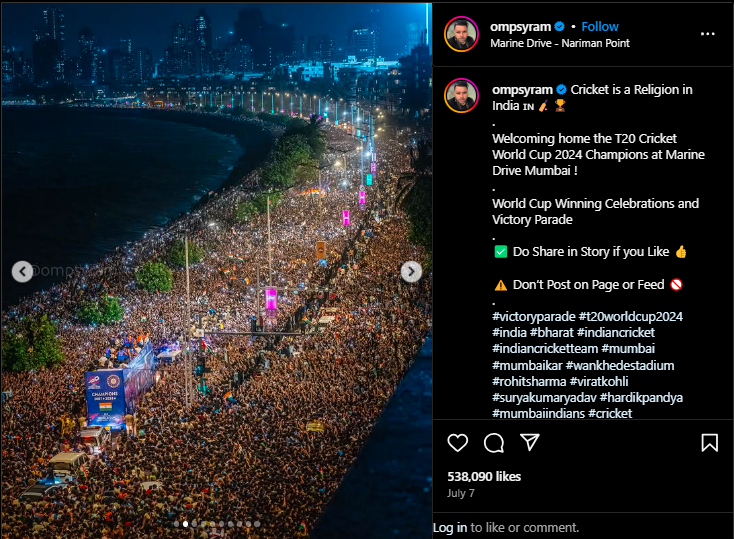The height and width of the screenshot is (539, 734).
Task: Open the #rohitsharma hashtag
Action: pyautogui.click(x=529, y=381)
